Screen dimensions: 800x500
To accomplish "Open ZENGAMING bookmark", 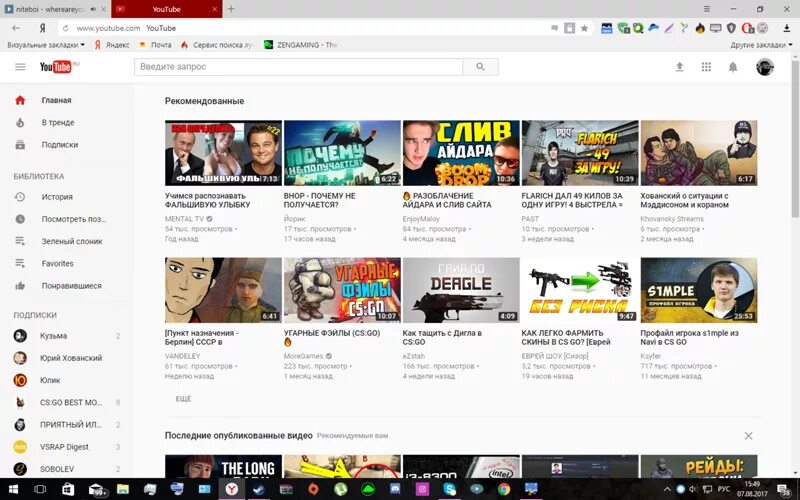I will click(301, 45).
